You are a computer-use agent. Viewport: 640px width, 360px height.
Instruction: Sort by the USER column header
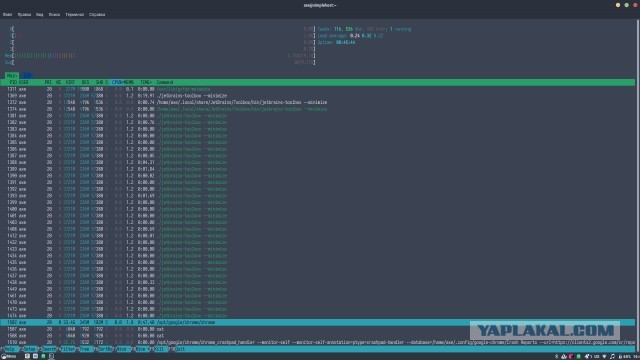[23, 82]
